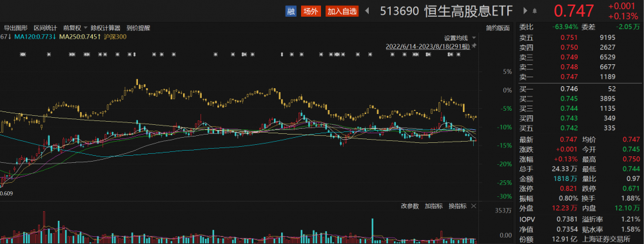Set a price alert with bell icon
This screenshot has width=644, height=244.
pyautogui.click(x=535, y=11)
